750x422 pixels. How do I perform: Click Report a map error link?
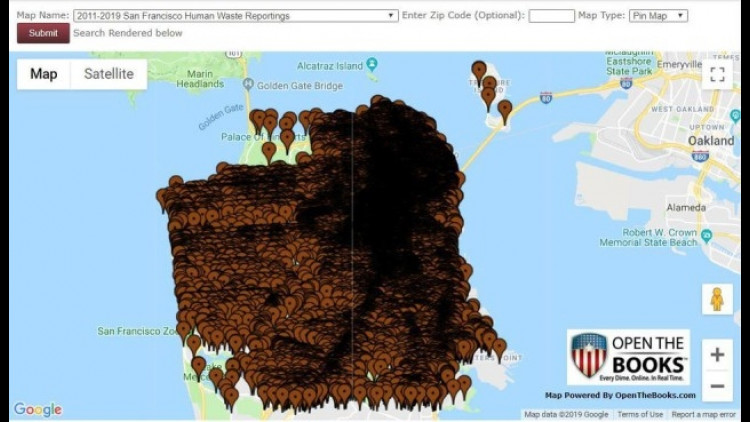(704, 414)
